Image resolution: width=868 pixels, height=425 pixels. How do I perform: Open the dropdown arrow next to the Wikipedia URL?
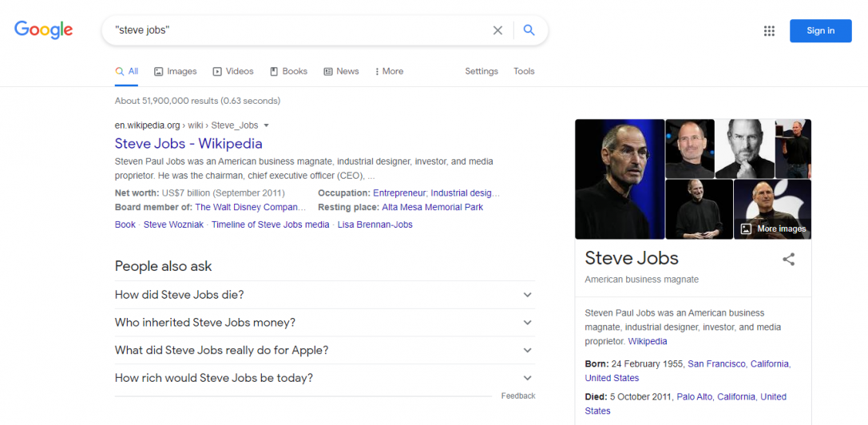266,125
